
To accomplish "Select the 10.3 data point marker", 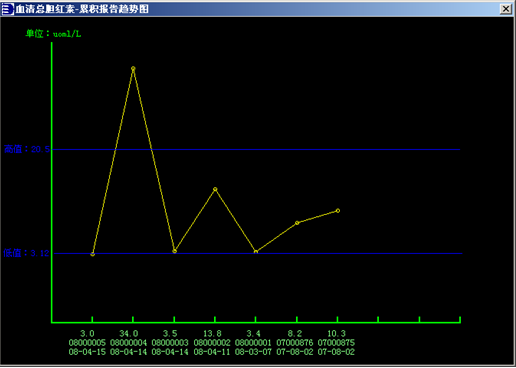I will [338, 211].
